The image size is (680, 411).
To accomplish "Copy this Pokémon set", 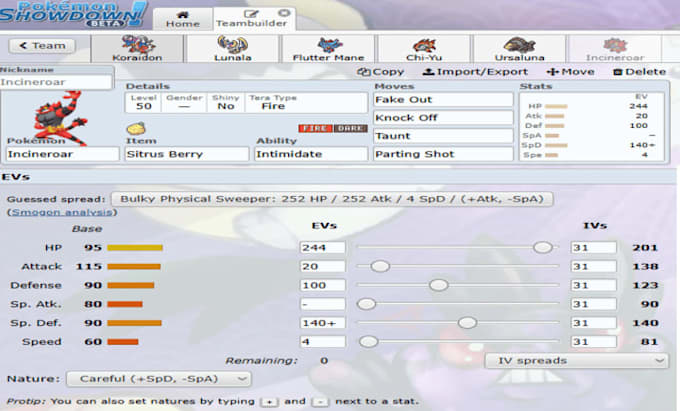I will pos(380,72).
